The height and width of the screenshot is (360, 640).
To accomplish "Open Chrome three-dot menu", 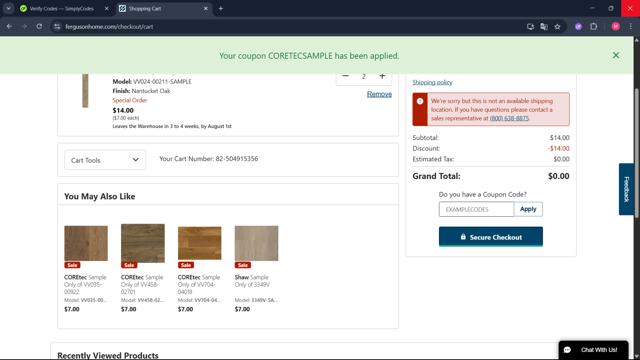I will tap(631, 27).
